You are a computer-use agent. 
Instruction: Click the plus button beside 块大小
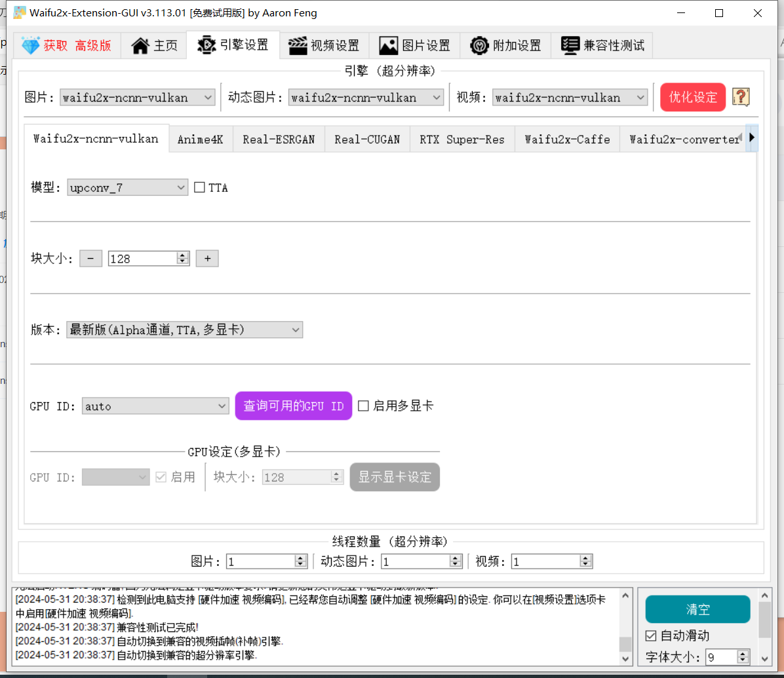[x=207, y=259]
